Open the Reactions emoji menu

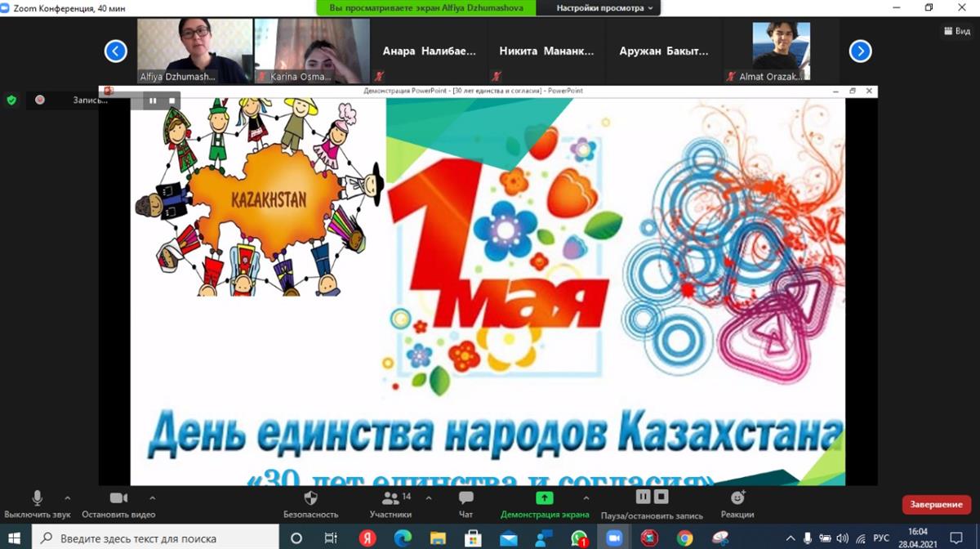point(737,498)
